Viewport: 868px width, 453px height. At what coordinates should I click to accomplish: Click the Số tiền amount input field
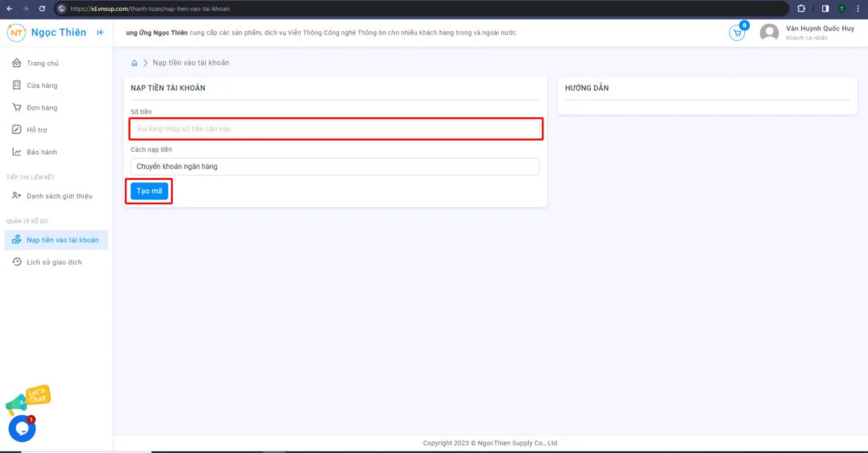click(x=335, y=129)
